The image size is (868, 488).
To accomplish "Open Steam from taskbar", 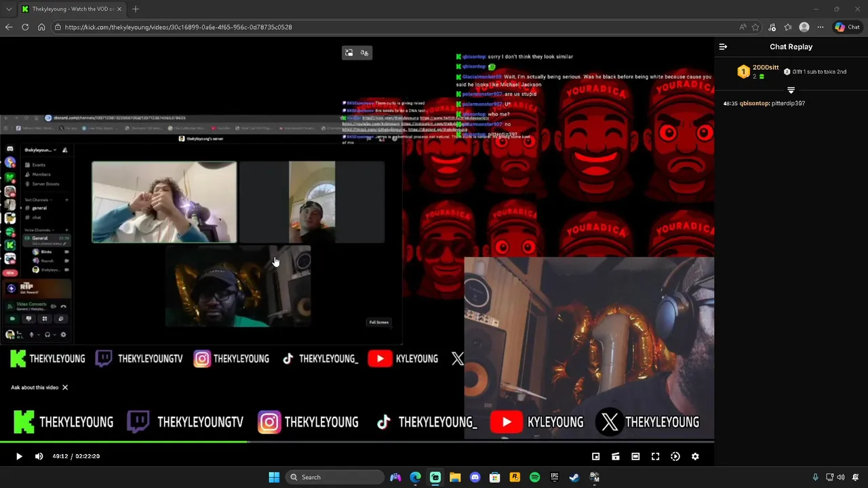I will [x=574, y=477].
